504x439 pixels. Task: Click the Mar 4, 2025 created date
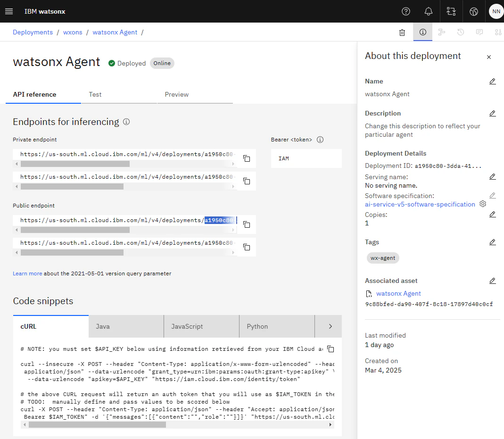pos(383,370)
